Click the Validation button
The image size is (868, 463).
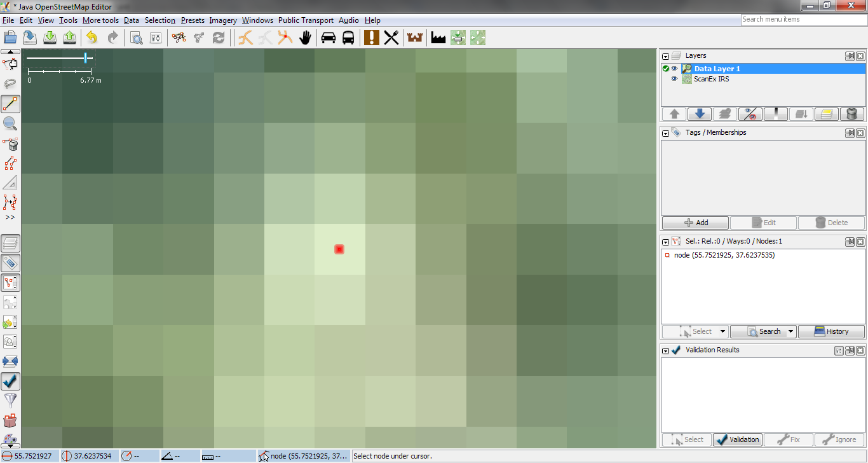(737, 439)
